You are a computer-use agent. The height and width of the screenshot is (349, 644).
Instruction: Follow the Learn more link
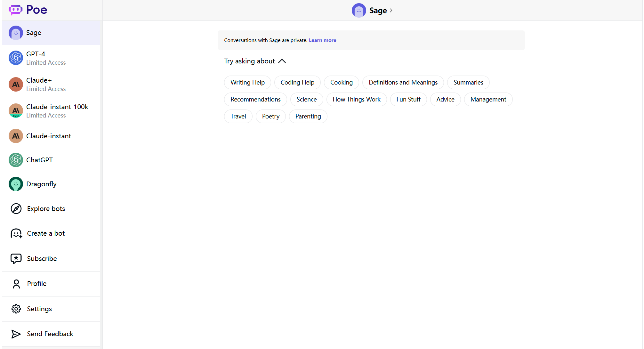[x=322, y=40]
